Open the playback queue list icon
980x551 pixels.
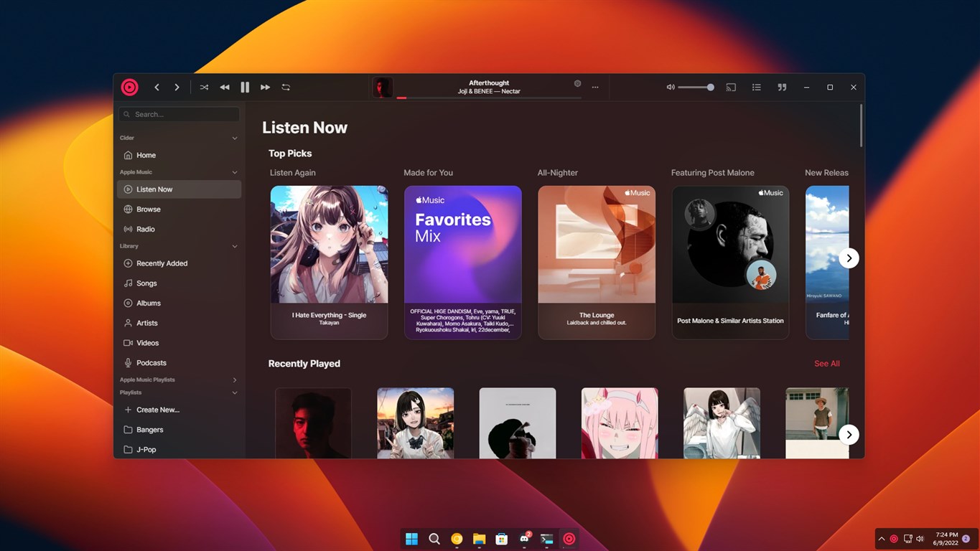point(756,87)
